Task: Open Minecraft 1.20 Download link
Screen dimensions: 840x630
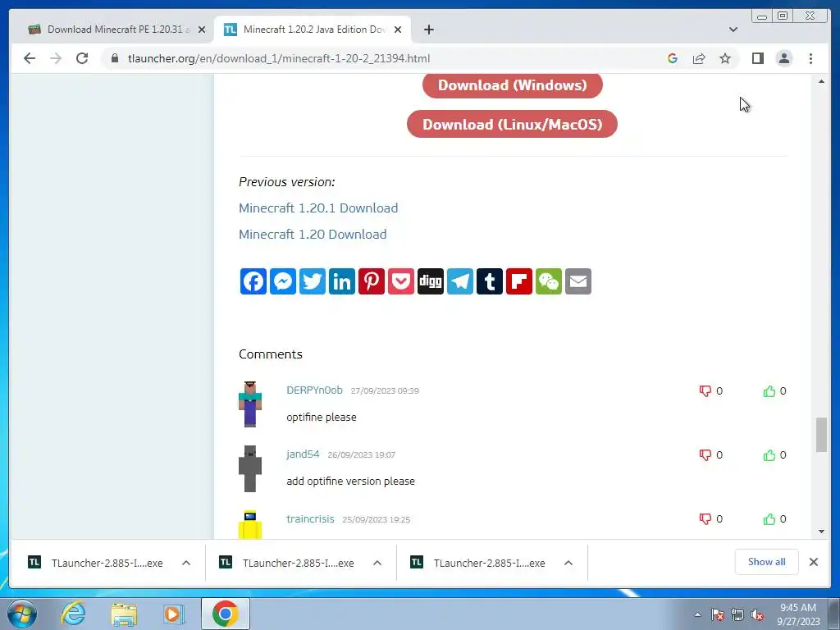Action: pyautogui.click(x=313, y=234)
